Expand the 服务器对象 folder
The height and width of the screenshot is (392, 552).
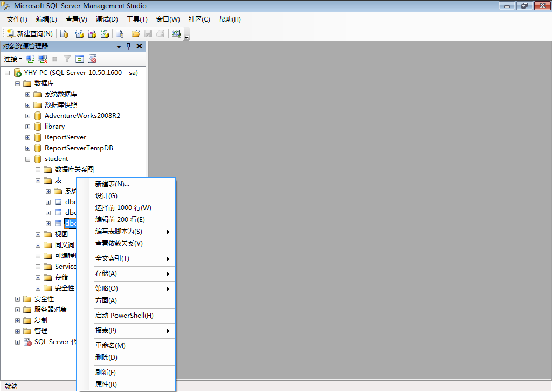coord(18,310)
